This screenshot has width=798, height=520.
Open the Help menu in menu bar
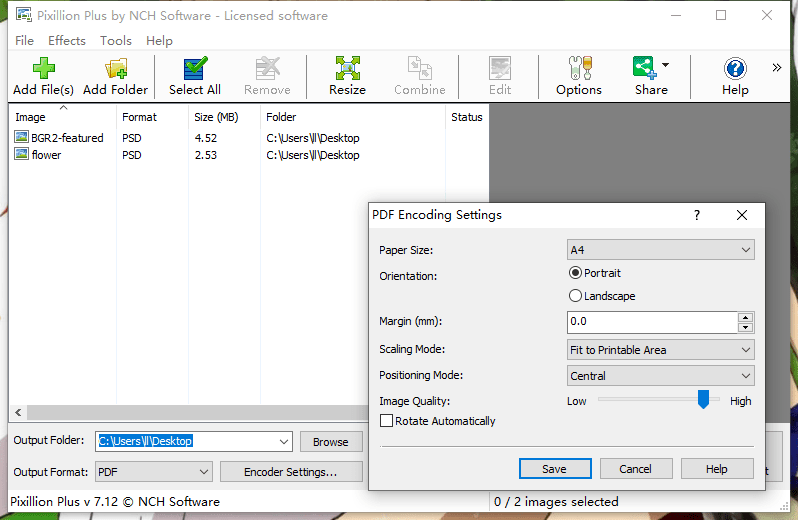(159, 40)
